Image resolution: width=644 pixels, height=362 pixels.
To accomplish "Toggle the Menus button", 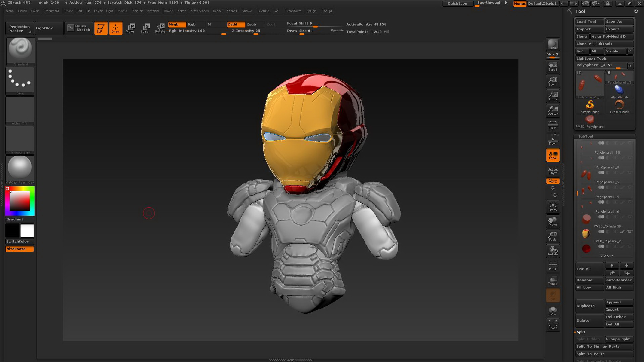I will pos(519,4).
